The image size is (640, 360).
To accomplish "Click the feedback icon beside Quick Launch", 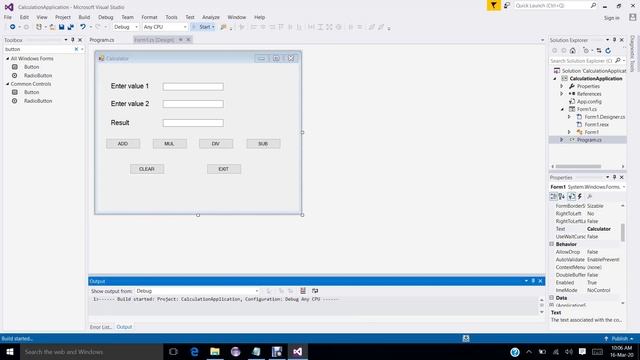I will 507,5.
